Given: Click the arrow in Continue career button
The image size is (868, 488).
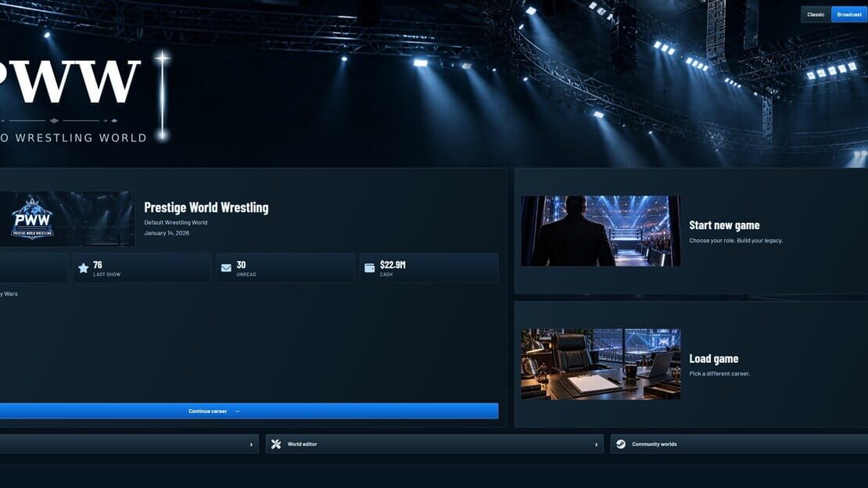Looking at the screenshot, I should coord(237,411).
